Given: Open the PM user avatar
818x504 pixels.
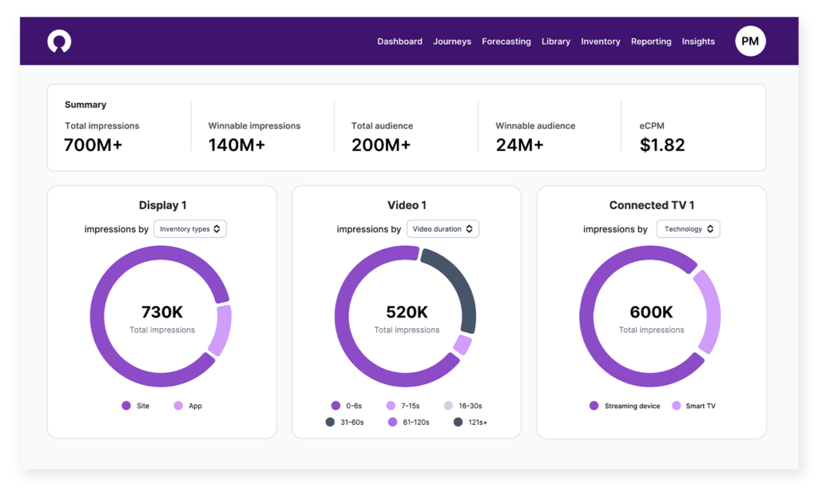Looking at the screenshot, I should coord(750,42).
